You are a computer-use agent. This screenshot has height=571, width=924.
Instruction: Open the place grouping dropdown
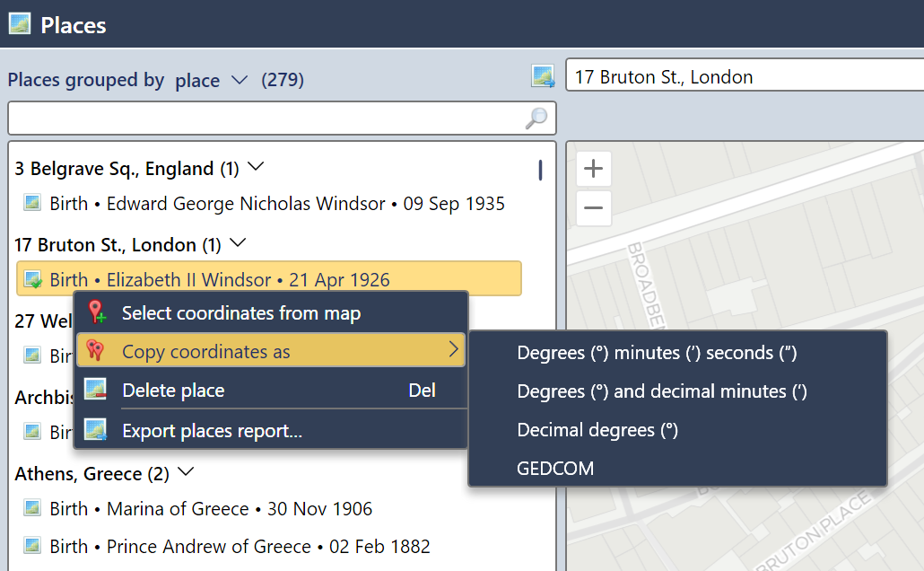239,80
